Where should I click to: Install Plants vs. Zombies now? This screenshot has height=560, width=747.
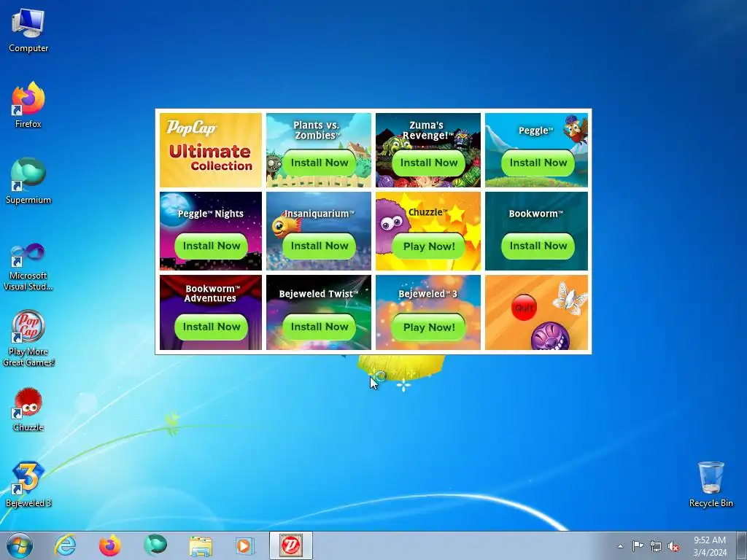pyautogui.click(x=320, y=163)
